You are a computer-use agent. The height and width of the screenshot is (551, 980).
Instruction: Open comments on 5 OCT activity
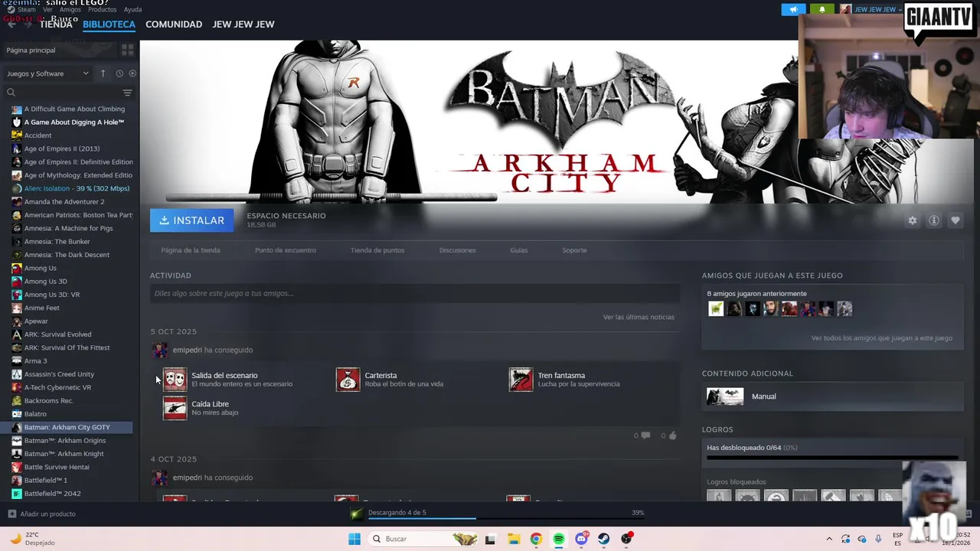[642, 435]
